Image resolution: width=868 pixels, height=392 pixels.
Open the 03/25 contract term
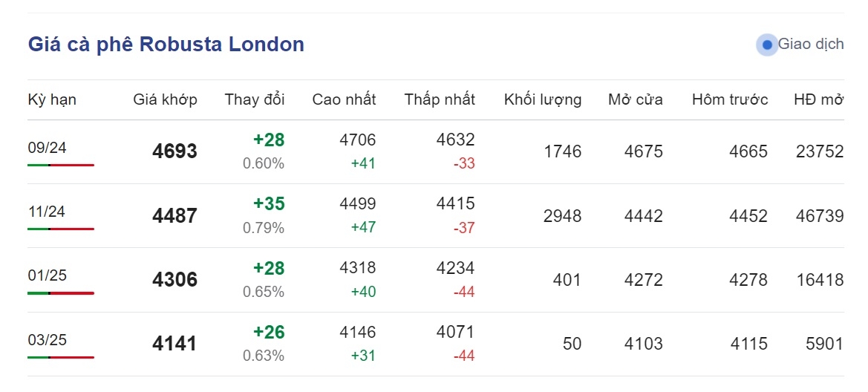(x=47, y=339)
